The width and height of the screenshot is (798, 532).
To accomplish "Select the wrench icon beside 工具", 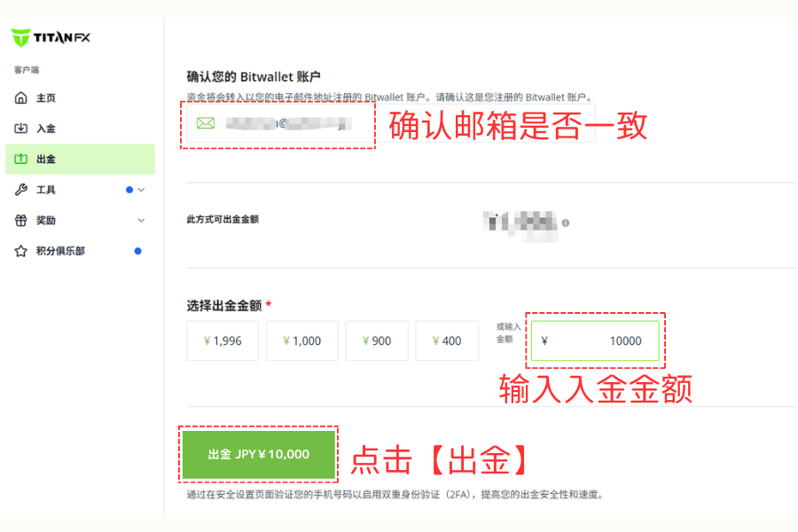I will (20, 189).
